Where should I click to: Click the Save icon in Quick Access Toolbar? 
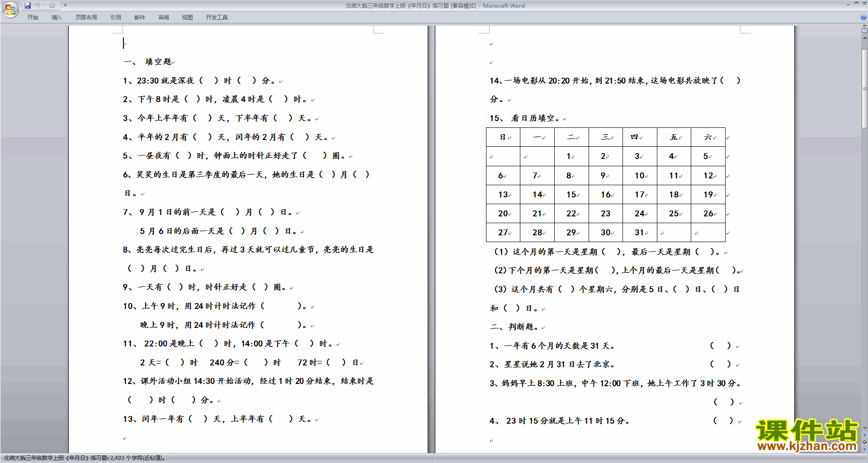click(x=28, y=5)
